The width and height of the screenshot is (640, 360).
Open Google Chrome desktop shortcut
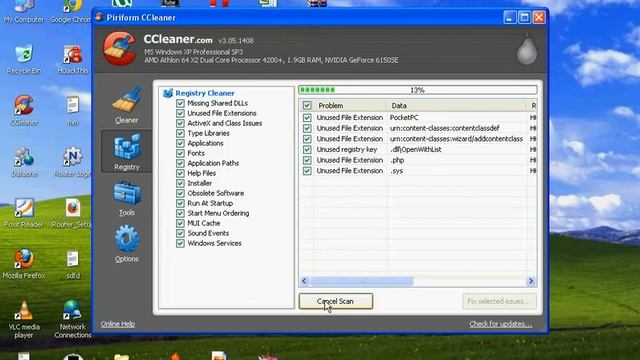click(71, 12)
